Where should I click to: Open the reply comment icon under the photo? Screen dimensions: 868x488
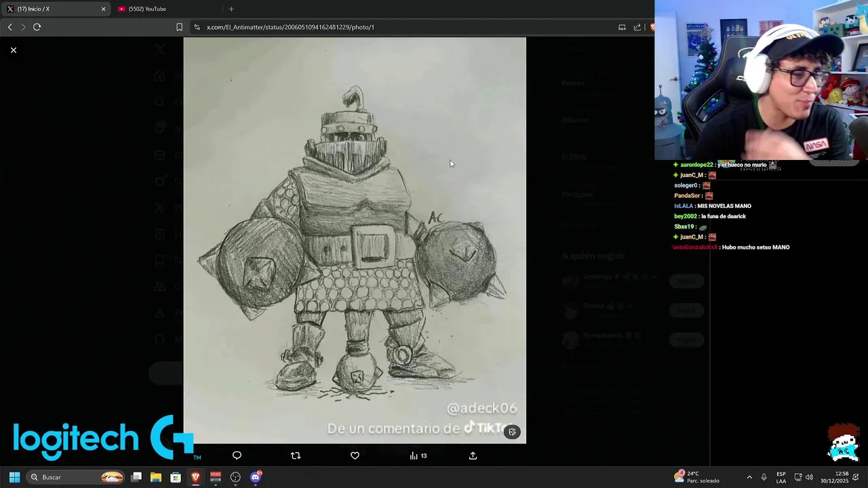(x=237, y=455)
